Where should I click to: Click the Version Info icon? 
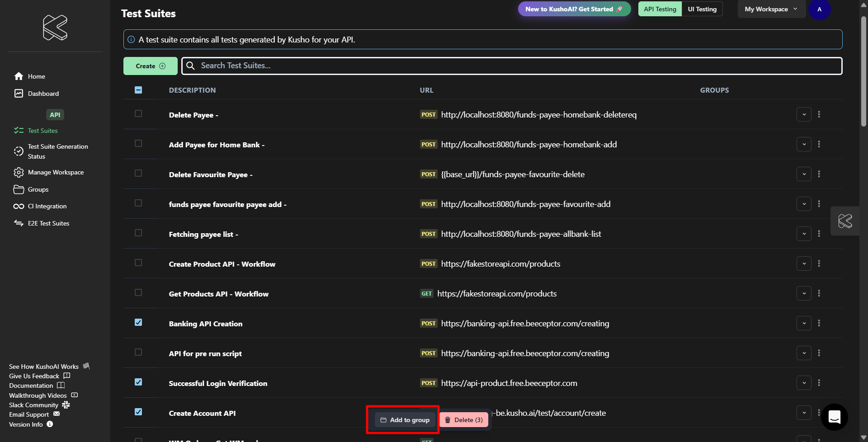[x=50, y=424]
